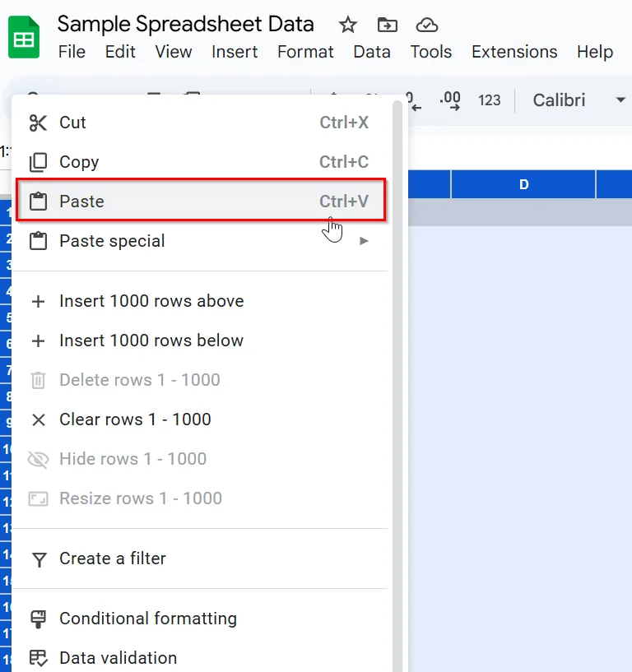Click the scissors Cut icon

click(38, 123)
